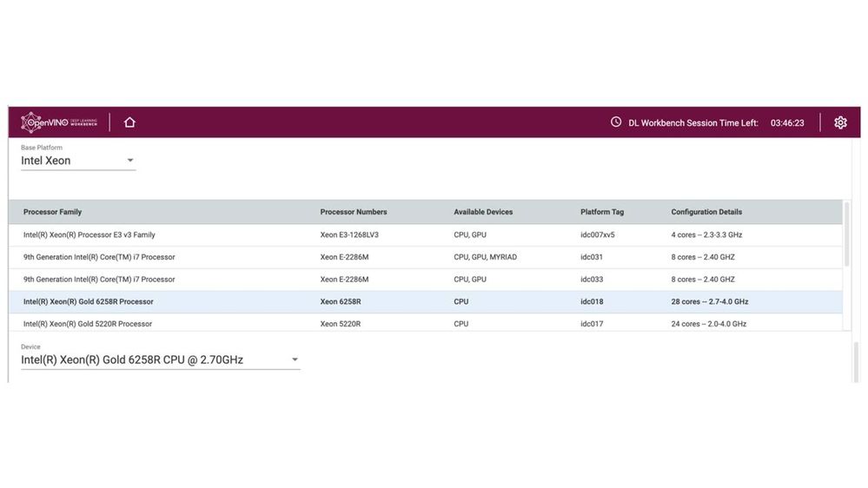Click the Xeon E3-1268LV3 processor number

(x=349, y=234)
